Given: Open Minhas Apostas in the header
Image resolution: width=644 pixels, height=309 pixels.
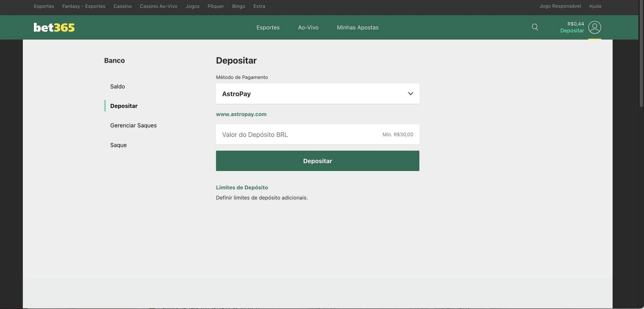Looking at the screenshot, I should click(x=357, y=27).
